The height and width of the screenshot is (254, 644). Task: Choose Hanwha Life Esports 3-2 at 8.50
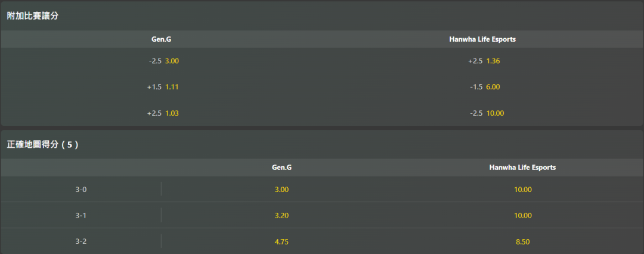pyautogui.click(x=522, y=241)
